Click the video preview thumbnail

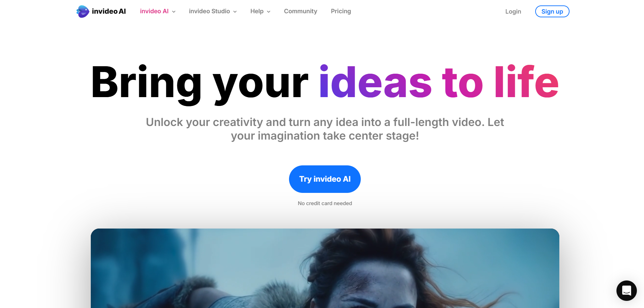click(325, 268)
